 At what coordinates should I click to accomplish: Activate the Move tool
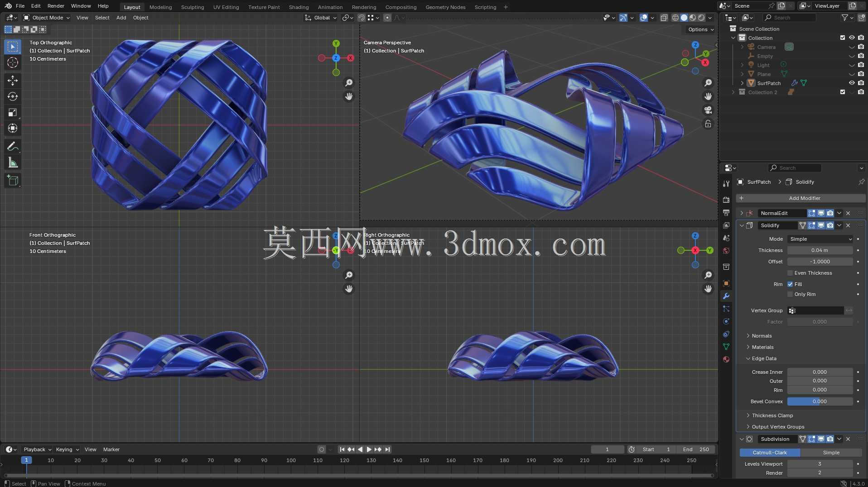[13, 81]
